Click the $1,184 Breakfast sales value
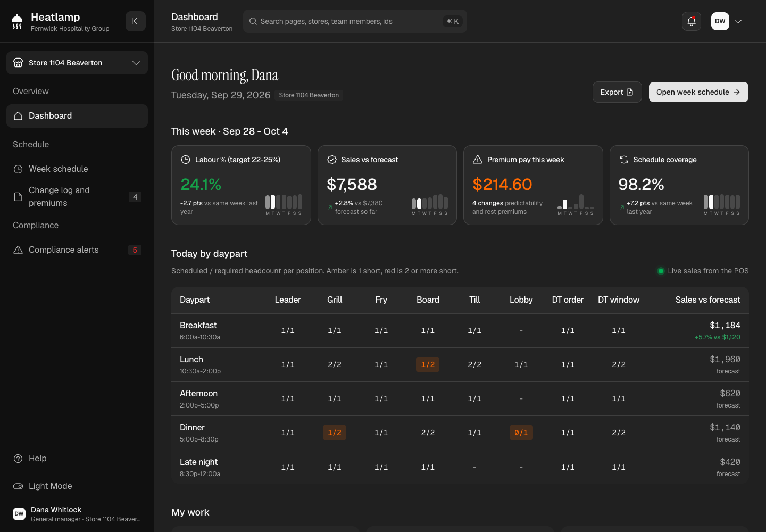The height and width of the screenshot is (532, 766). tap(725, 326)
